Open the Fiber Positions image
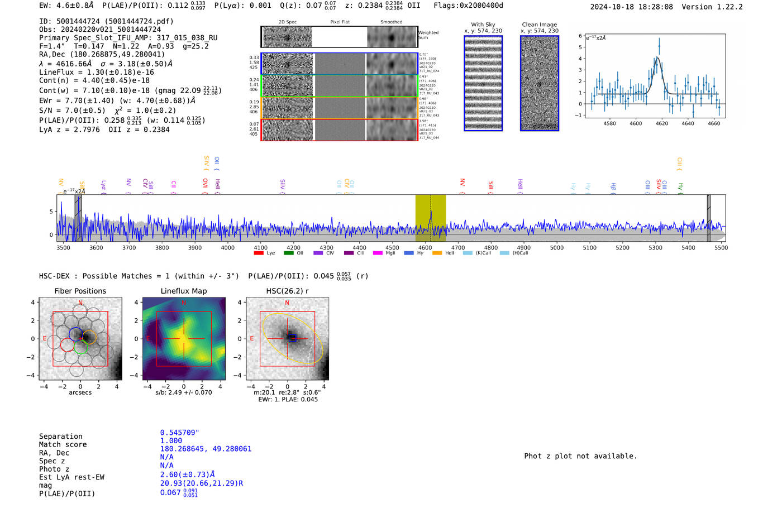782x532 pixels. point(80,339)
